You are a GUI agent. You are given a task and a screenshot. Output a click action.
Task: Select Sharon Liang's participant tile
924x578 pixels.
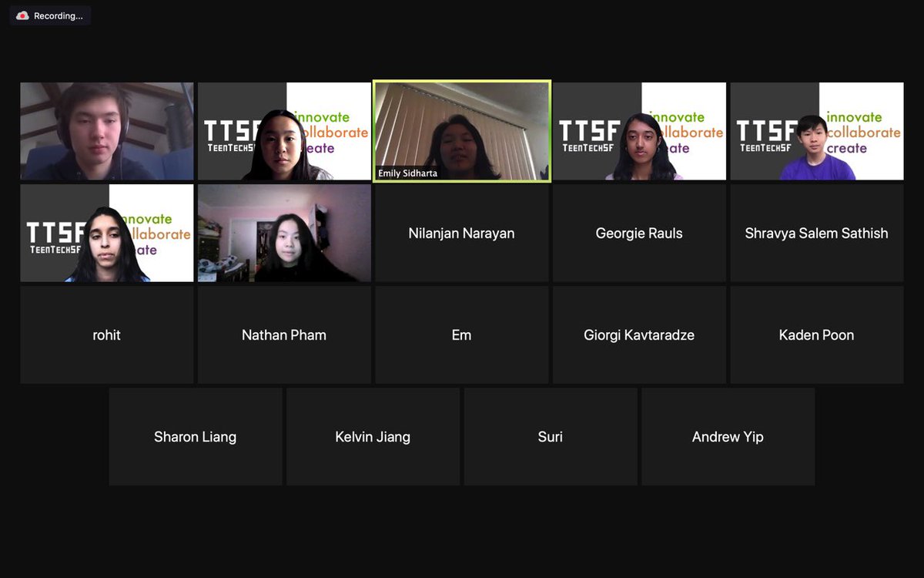point(196,436)
